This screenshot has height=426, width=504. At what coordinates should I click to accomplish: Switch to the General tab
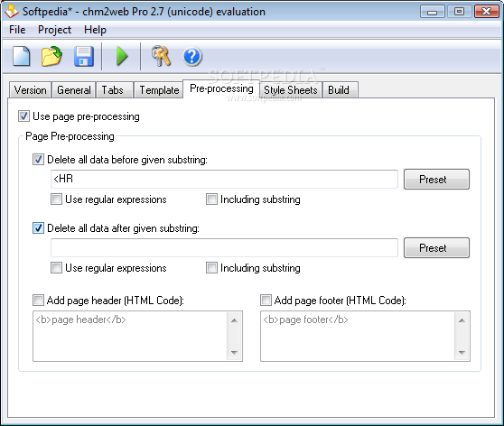pos(74,90)
